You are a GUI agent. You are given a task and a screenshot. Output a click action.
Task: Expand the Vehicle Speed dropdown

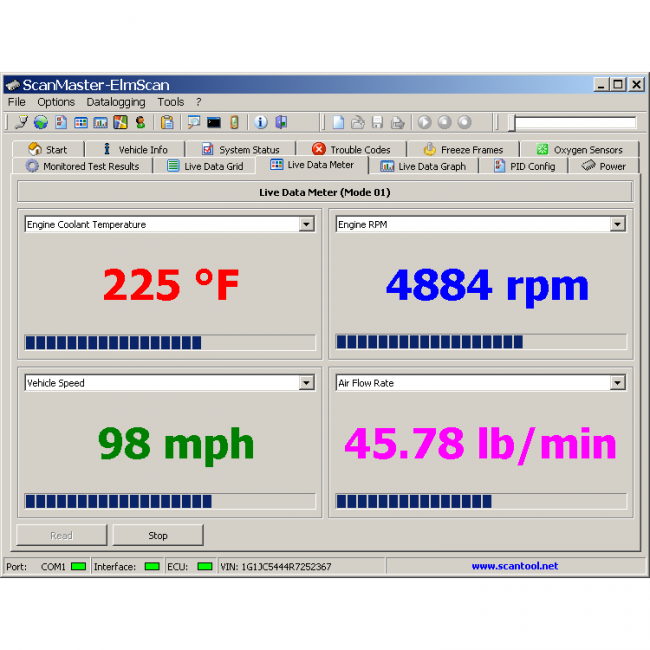click(307, 383)
